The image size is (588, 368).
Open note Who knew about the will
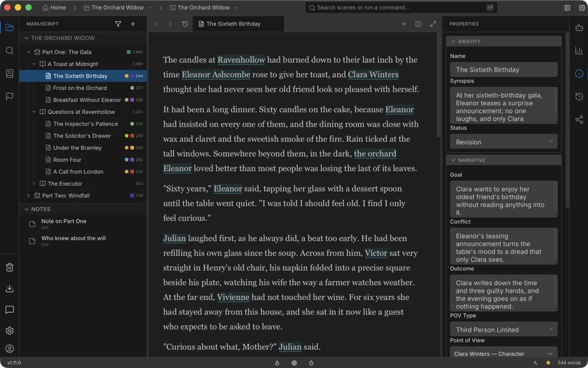[73, 238]
